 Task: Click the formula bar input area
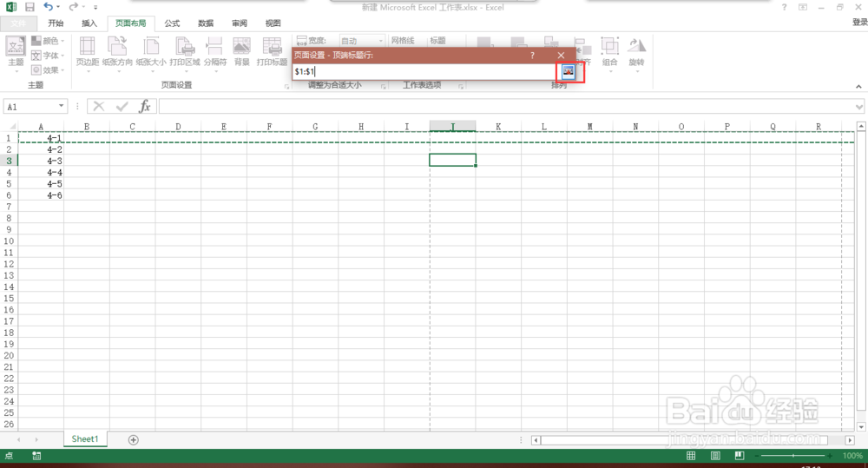506,106
